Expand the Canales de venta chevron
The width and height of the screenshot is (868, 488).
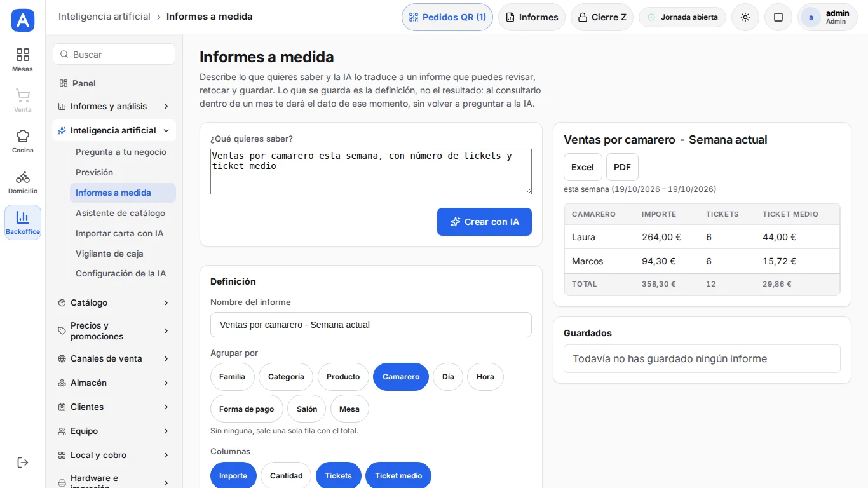(x=166, y=358)
